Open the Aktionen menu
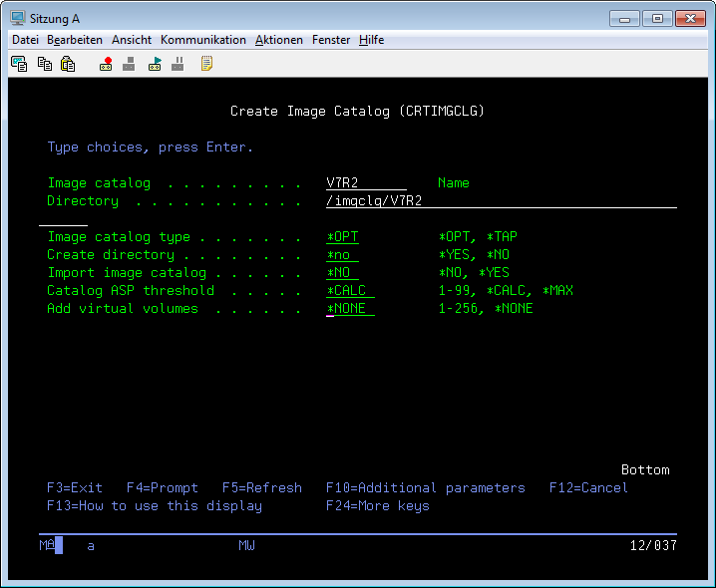 278,40
